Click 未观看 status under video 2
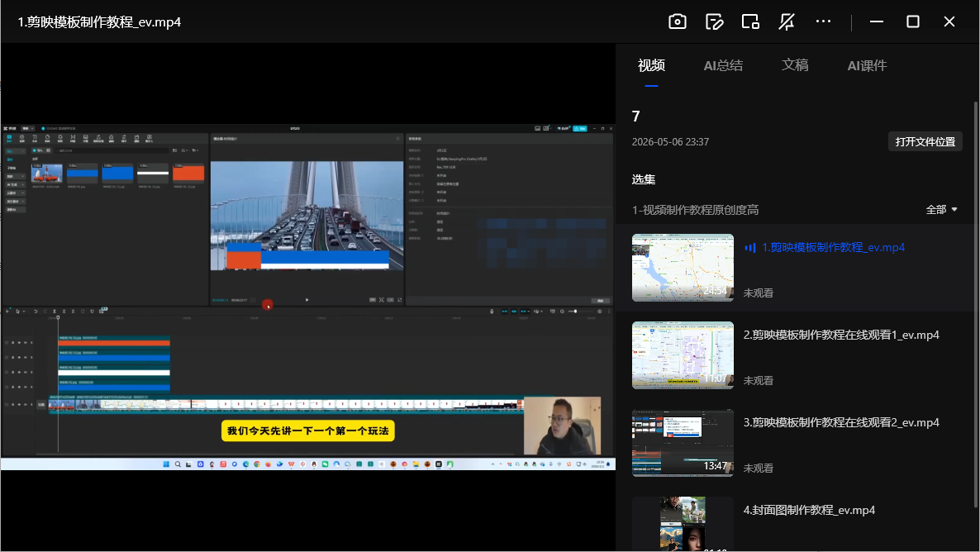Image resolution: width=980 pixels, height=552 pixels. point(758,381)
